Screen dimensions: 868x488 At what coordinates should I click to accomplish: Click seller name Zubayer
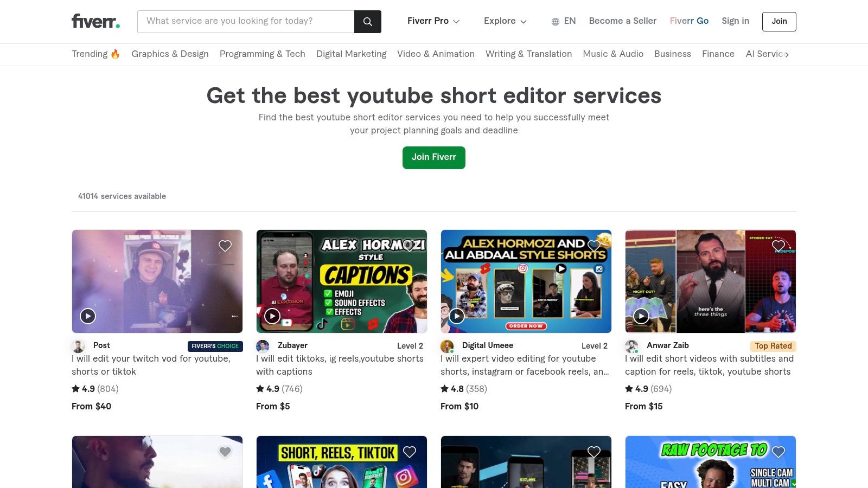tap(292, 345)
